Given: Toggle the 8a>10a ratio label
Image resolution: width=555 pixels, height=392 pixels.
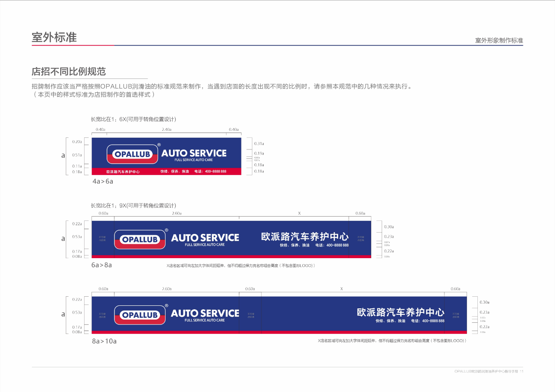Looking at the screenshot, I should pyautogui.click(x=104, y=341).
